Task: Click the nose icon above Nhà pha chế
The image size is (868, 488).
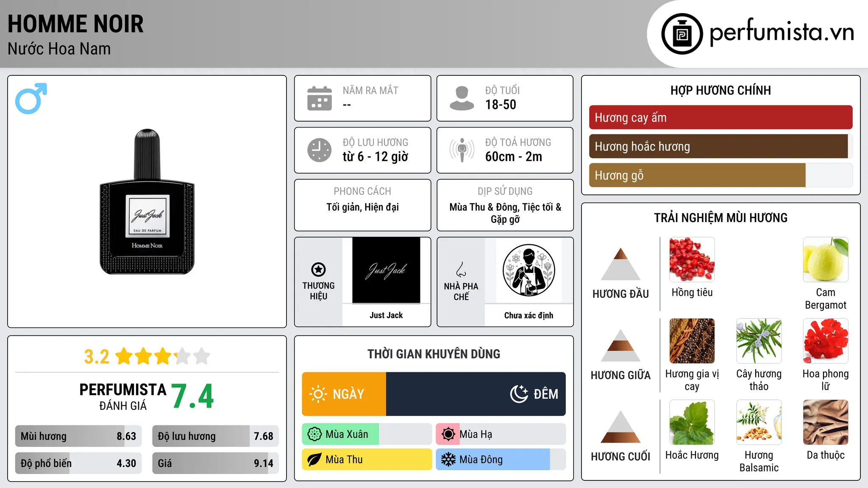Action: [461, 269]
